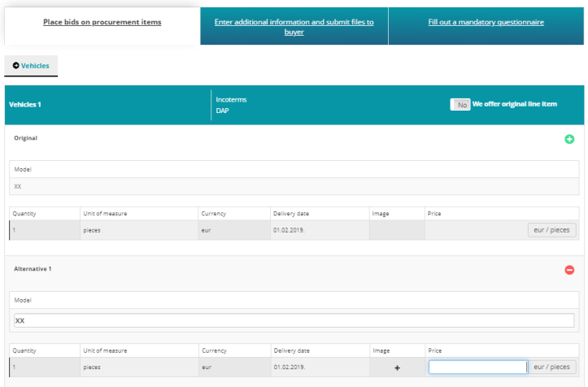588x387 pixels.
Task: Click Alternative 1 Model input field
Action: click(x=294, y=320)
